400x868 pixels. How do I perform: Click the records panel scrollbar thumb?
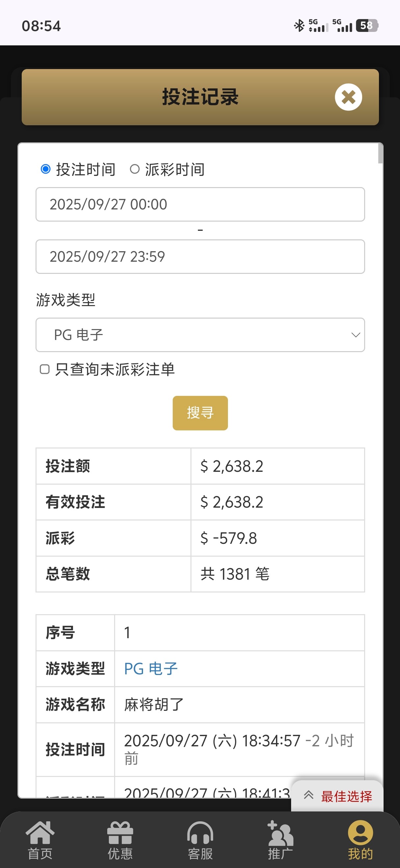381,154
